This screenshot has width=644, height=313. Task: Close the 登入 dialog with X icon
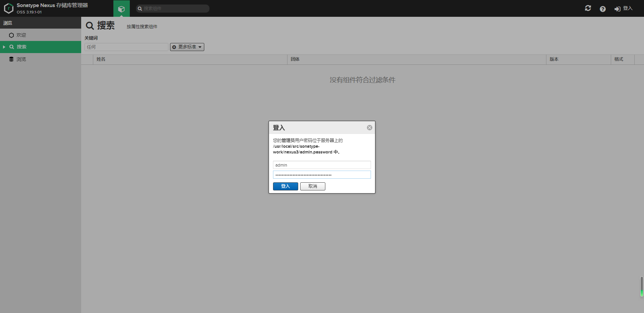tap(370, 128)
